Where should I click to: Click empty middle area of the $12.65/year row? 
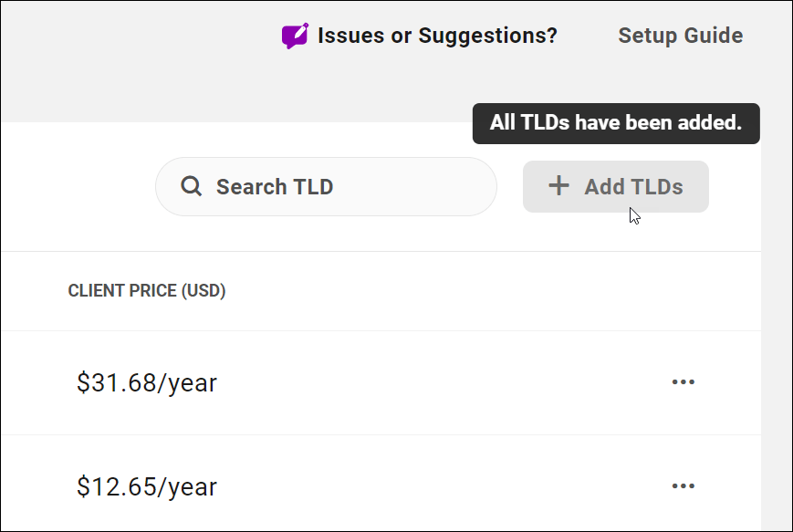pyautogui.click(x=438, y=486)
